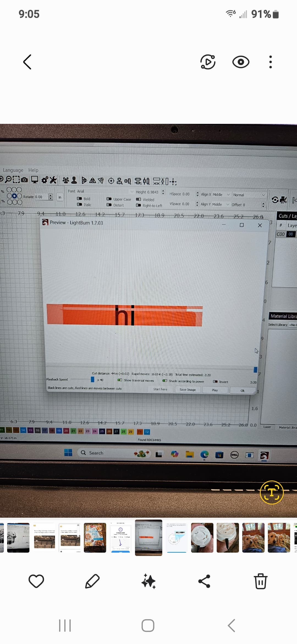Open the Help menu
This screenshot has width=297, height=644.
[x=33, y=170]
